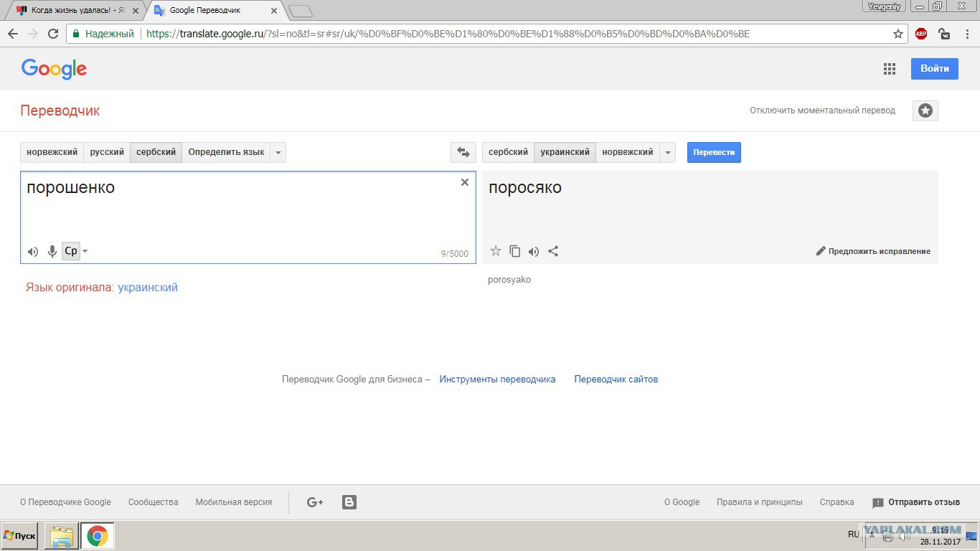Image resolution: width=980 pixels, height=551 pixels.
Task: Open Правила и принципы link
Action: coord(760,502)
